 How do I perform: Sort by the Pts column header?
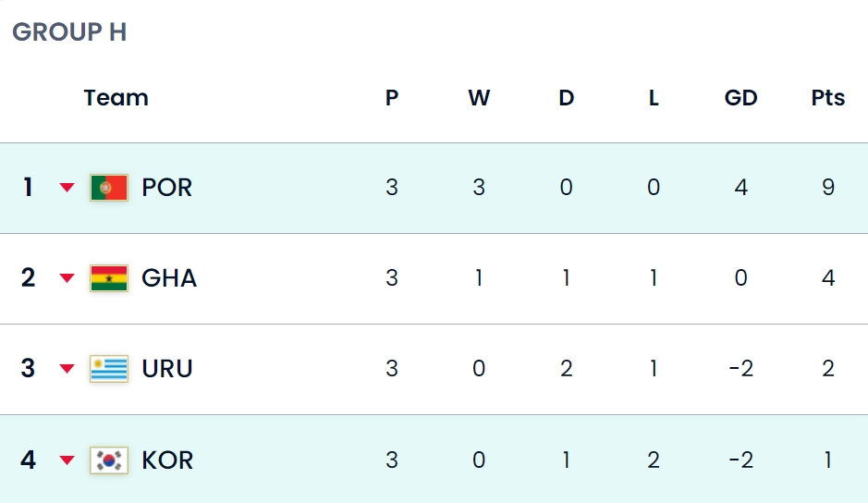[x=828, y=98]
